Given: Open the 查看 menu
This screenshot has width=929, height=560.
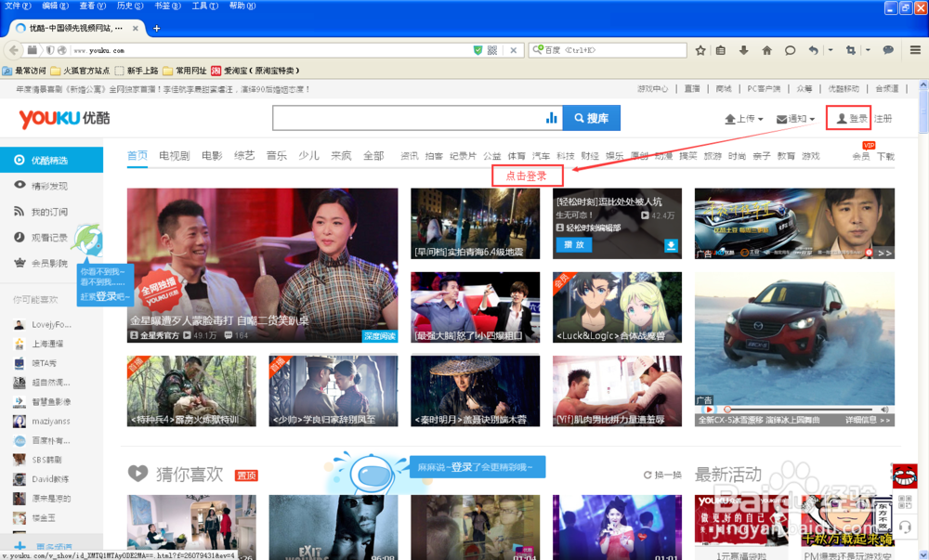Looking at the screenshot, I should tap(92, 6).
